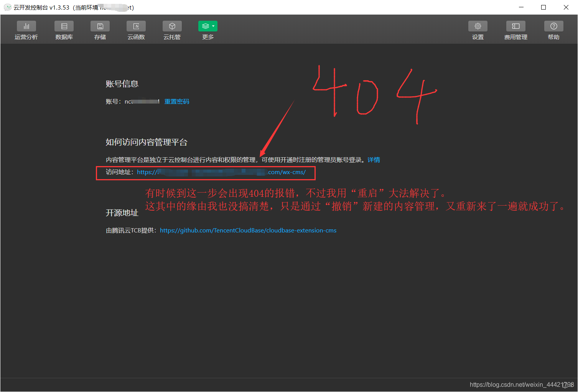Viewport: 578px width, 392px height.
Task: Maximize the 云开发控制台 window
Action: point(543,7)
